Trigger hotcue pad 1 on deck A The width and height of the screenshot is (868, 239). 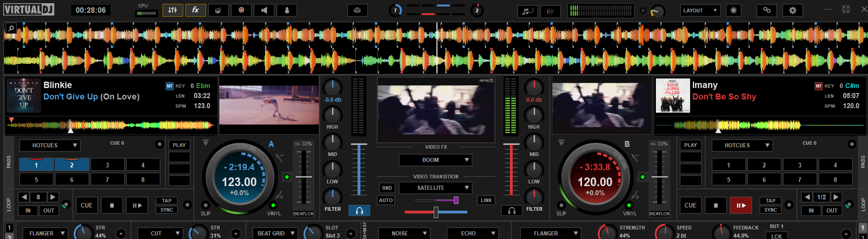[x=36, y=165]
